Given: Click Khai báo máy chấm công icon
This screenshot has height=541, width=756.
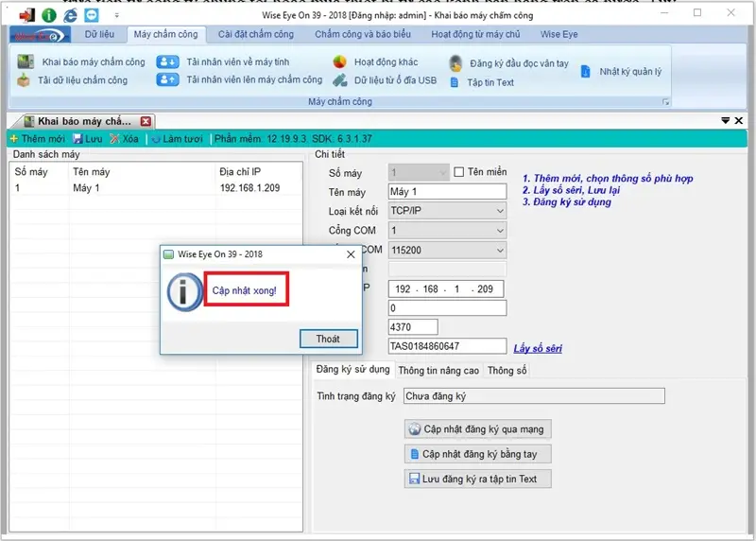Looking at the screenshot, I should point(25,61).
